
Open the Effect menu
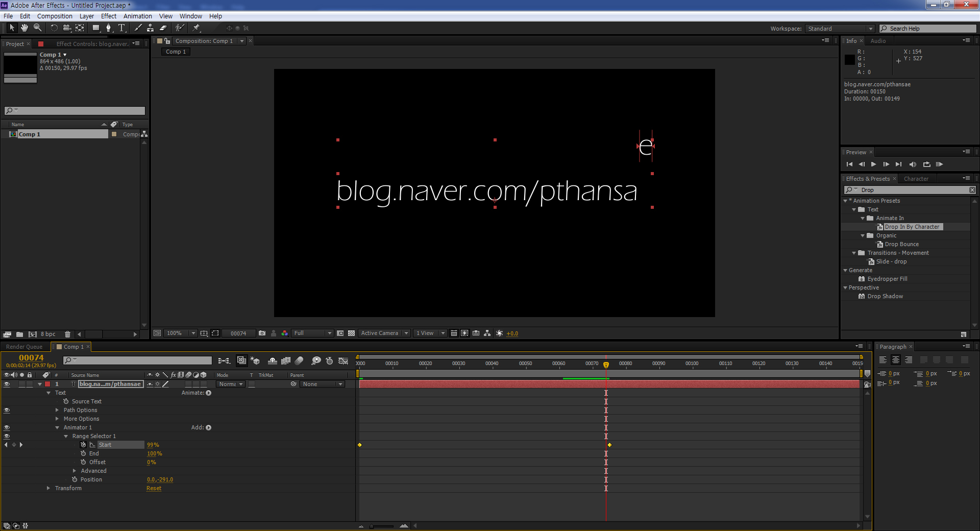coord(108,16)
